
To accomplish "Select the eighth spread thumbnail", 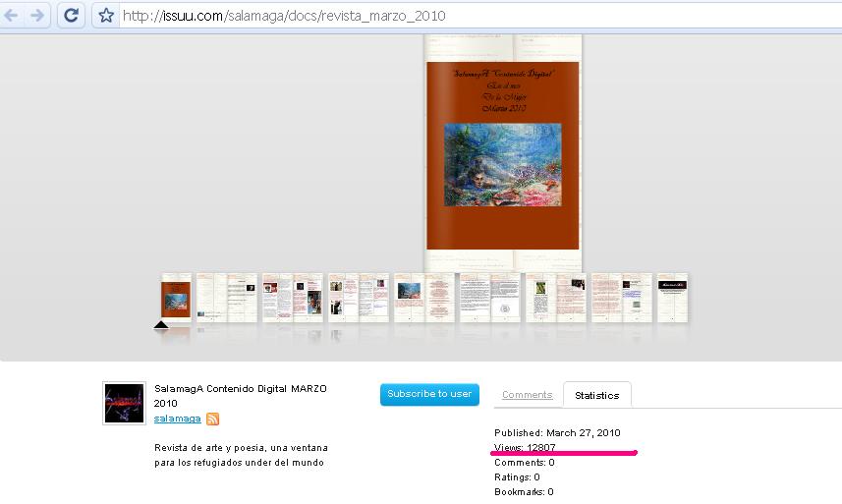I will [622, 298].
